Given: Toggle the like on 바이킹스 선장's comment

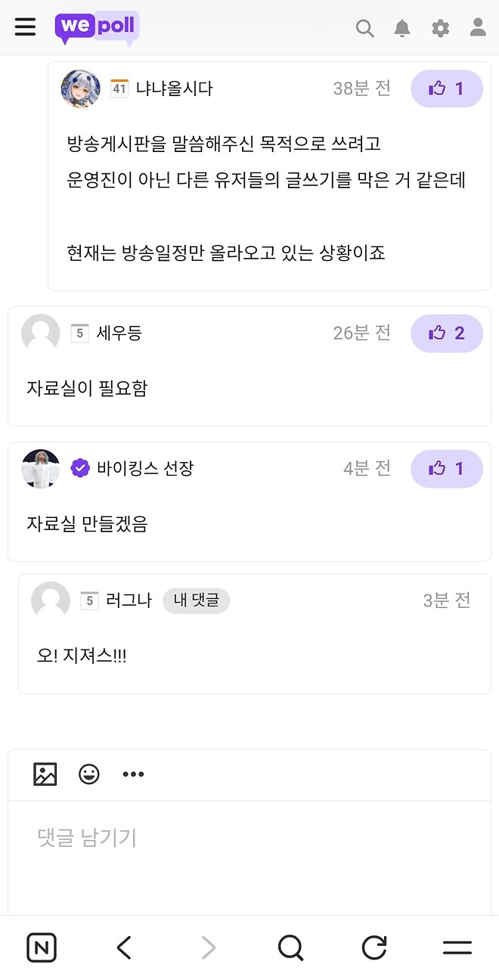Looking at the screenshot, I should [447, 468].
